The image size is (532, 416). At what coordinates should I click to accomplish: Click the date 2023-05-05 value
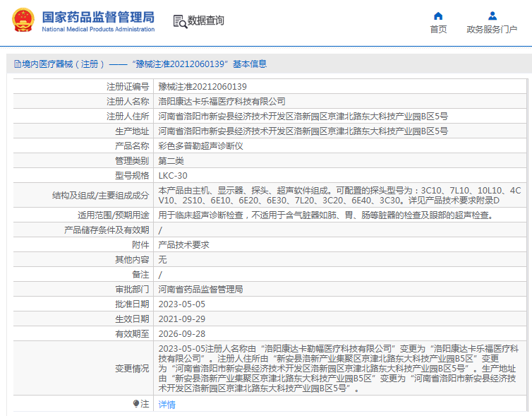click(x=182, y=304)
